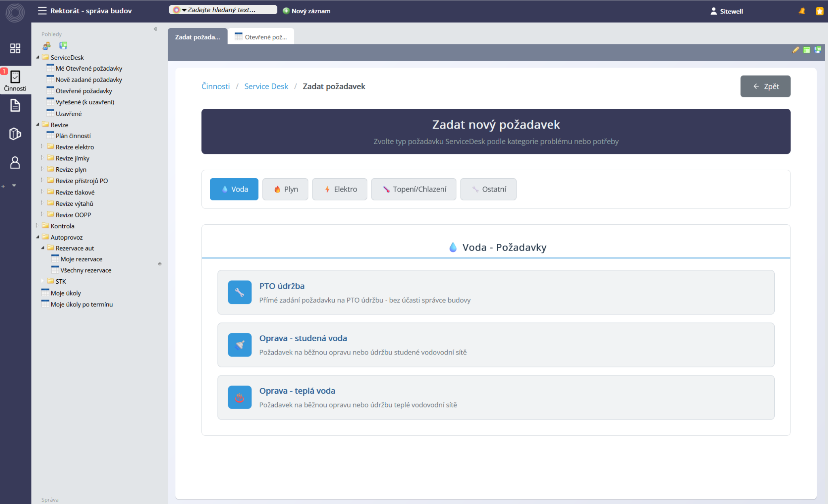Open the person icon in left sidebar
This screenshot has width=828, height=504.
[x=15, y=162]
